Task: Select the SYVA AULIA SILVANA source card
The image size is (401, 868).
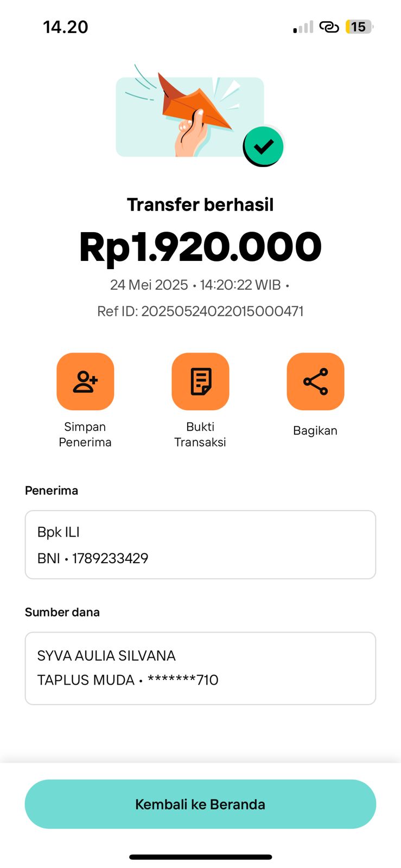Action: tap(200, 668)
